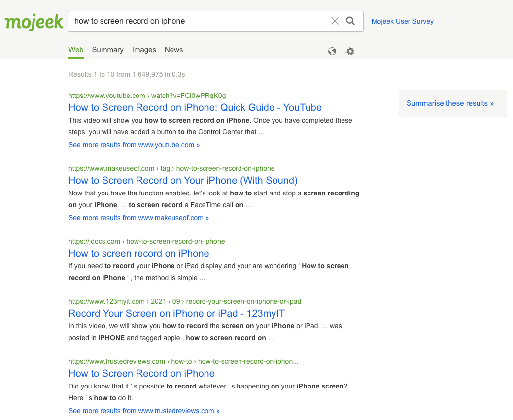
Task: Open Trusted Reviews result title
Action: 141,374
